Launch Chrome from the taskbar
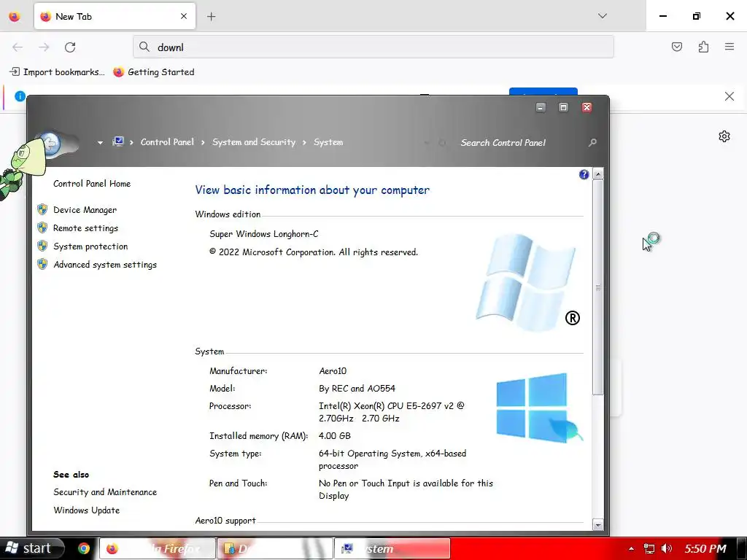The height and width of the screenshot is (560, 747). click(x=84, y=548)
